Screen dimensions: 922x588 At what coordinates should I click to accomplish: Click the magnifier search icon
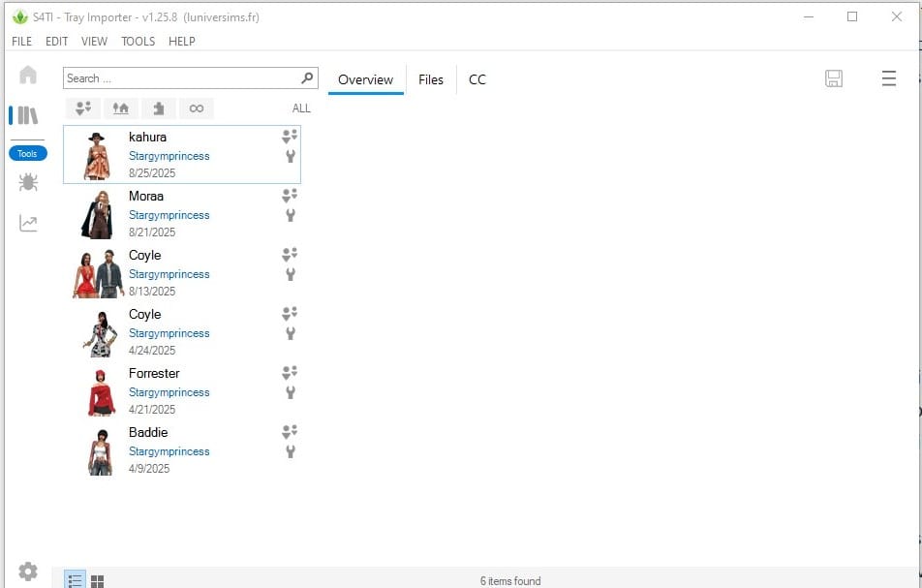coord(308,78)
